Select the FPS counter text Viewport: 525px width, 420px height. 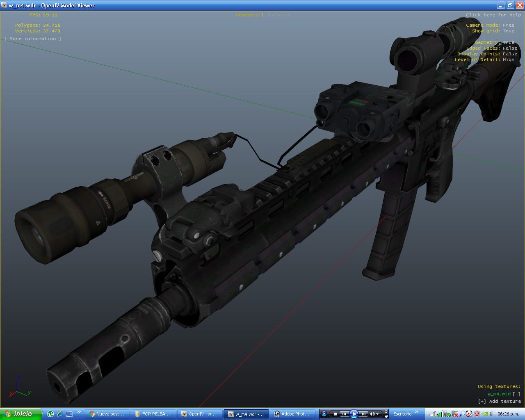pyautogui.click(x=43, y=15)
